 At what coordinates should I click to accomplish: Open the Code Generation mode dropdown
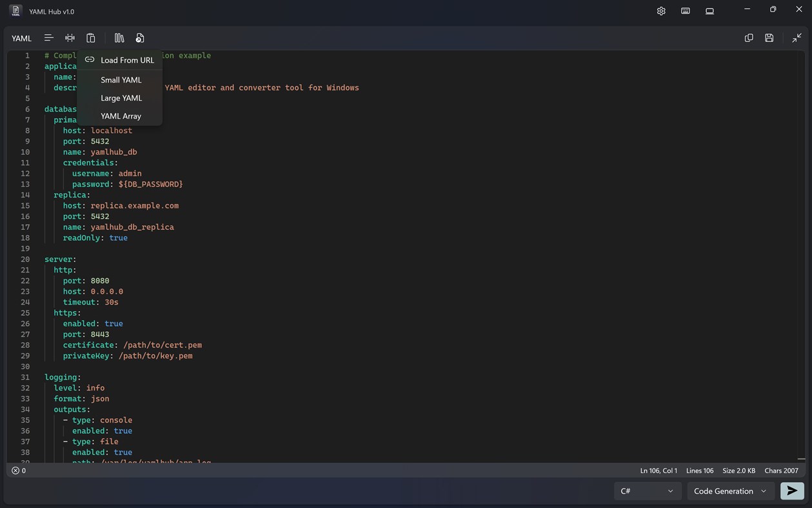coord(731,491)
